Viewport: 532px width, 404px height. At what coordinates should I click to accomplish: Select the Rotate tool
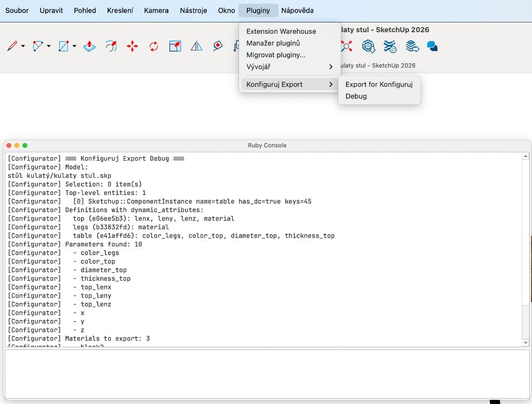click(x=154, y=46)
